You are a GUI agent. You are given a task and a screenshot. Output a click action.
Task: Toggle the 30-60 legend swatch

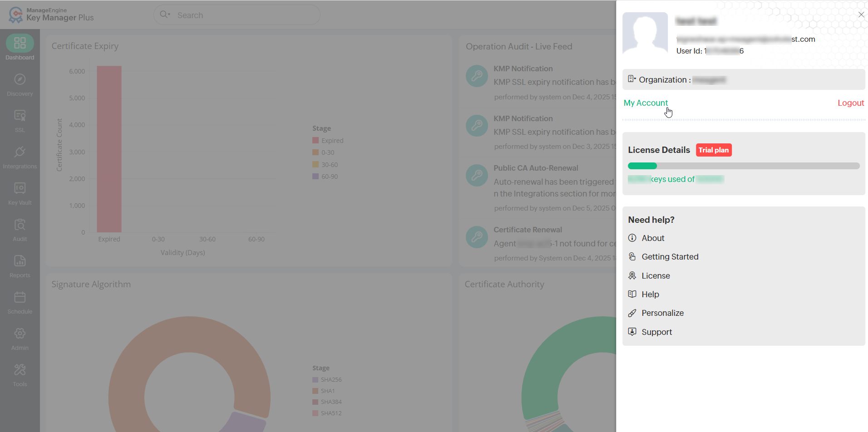(x=316, y=164)
